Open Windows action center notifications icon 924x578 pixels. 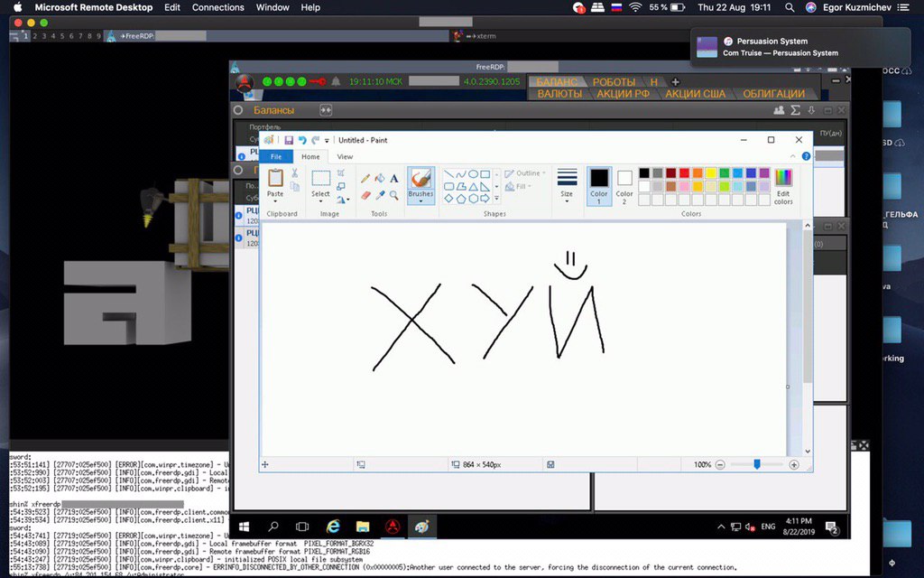[831, 527]
